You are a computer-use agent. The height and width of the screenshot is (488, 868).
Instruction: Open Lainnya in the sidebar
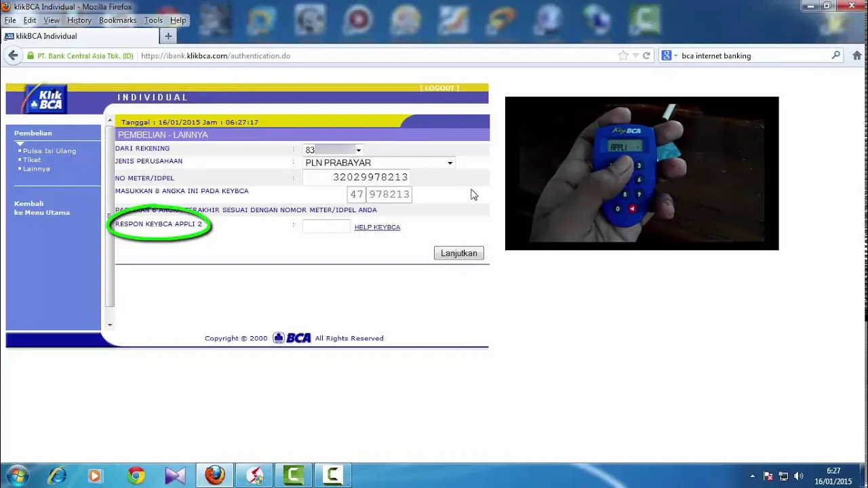pos(37,169)
